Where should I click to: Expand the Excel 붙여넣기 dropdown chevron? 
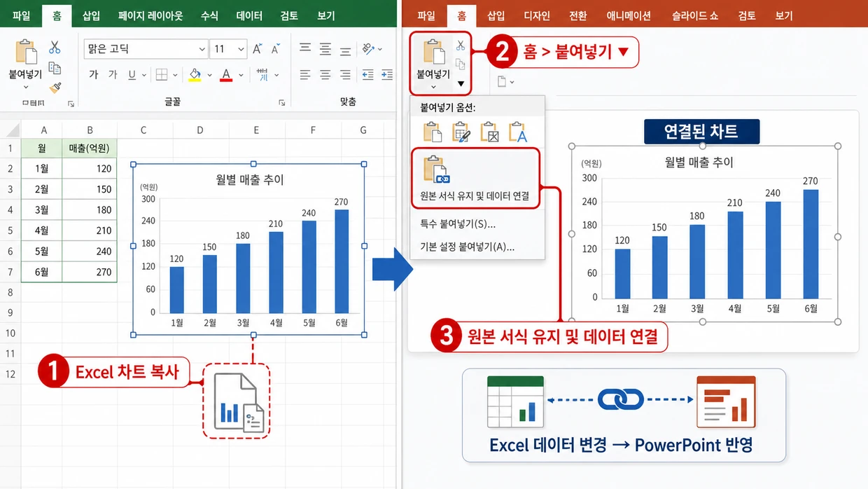pyautogui.click(x=26, y=87)
